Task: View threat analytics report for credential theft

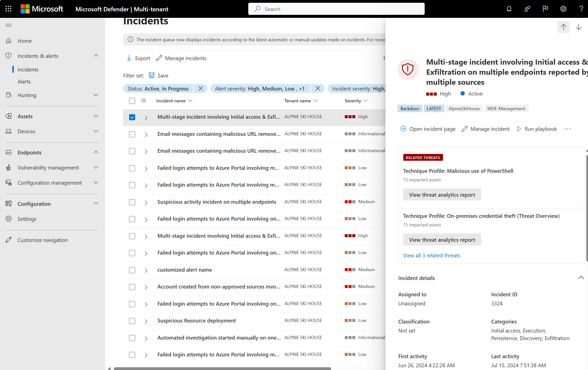Action: click(x=442, y=240)
